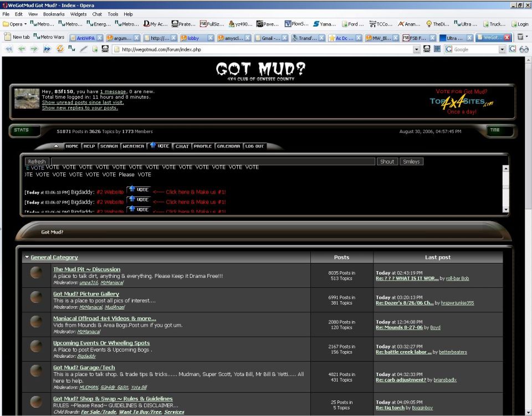Click the skull icon right of the address bar
This screenshot has height=416, width=532.
pos(427,49)
